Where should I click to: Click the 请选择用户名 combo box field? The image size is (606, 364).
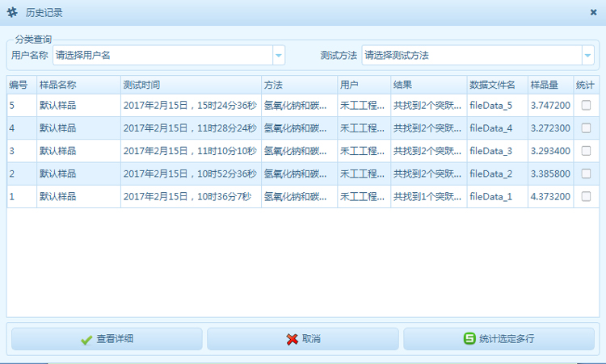[162, 56]
